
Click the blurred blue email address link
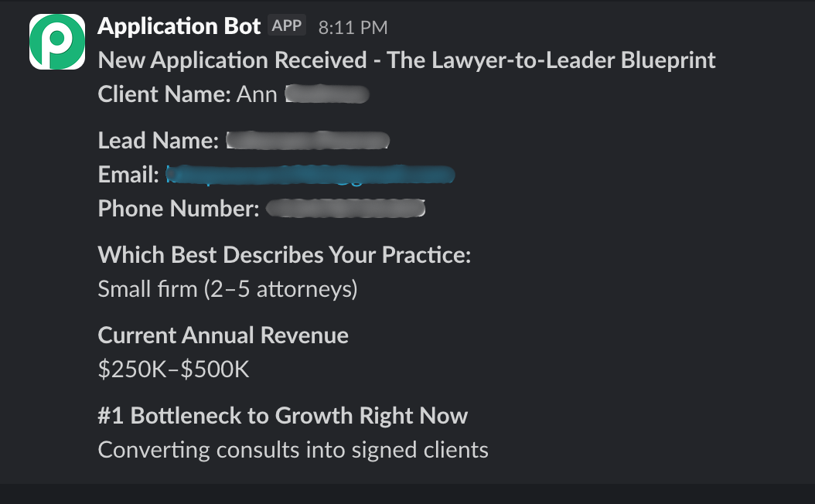[x=310, y=175]
